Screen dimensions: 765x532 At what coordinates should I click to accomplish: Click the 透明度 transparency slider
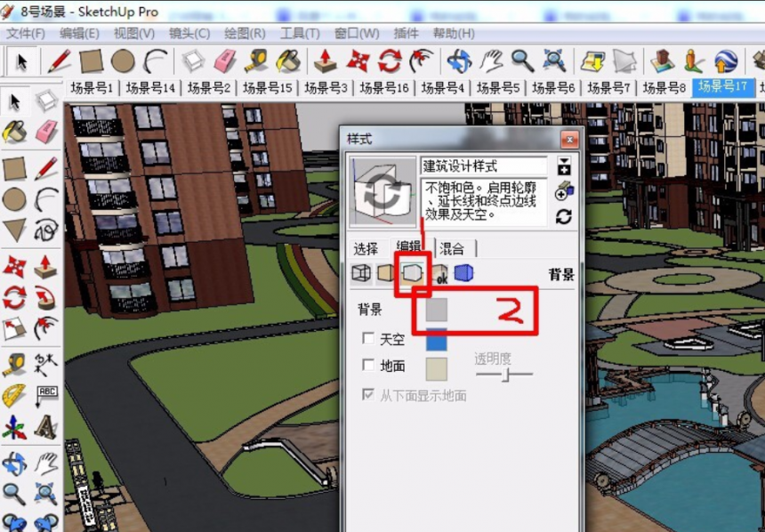point(504,375)
